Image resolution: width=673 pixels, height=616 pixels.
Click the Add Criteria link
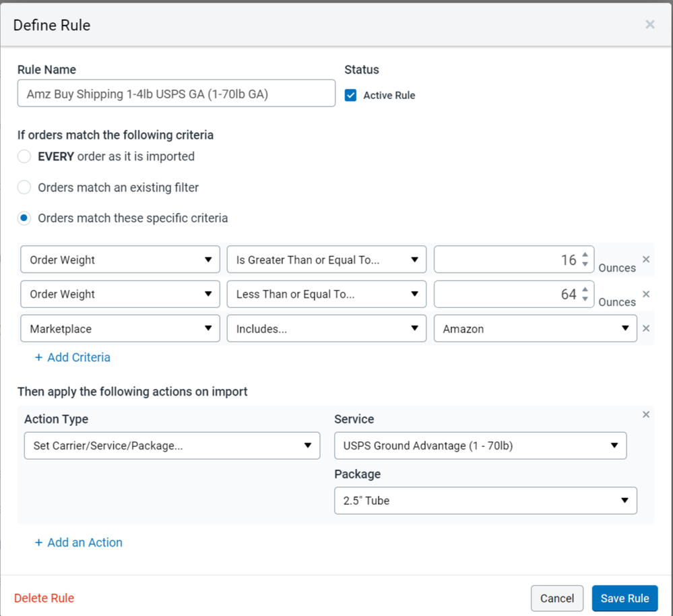(x=73, y=357)
